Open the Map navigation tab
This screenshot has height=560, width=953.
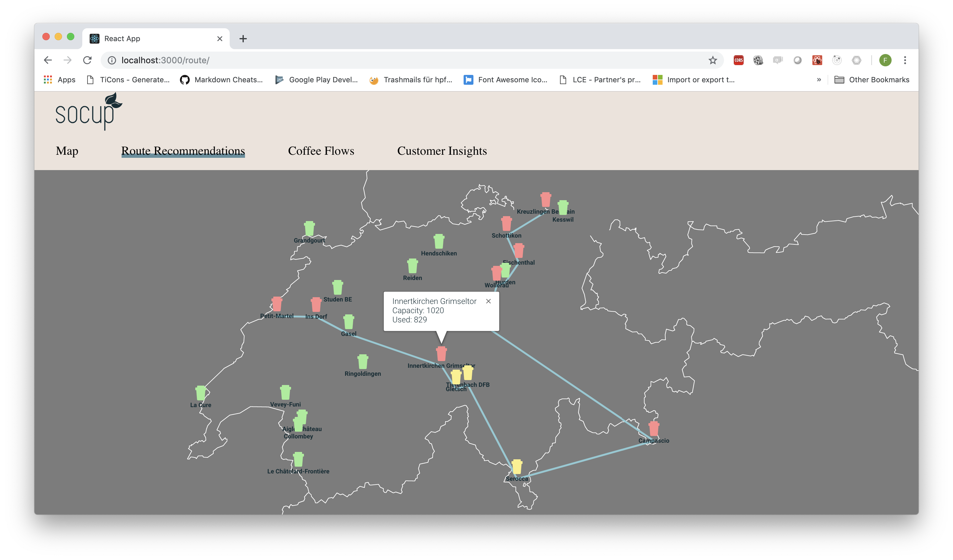point(67,151)
